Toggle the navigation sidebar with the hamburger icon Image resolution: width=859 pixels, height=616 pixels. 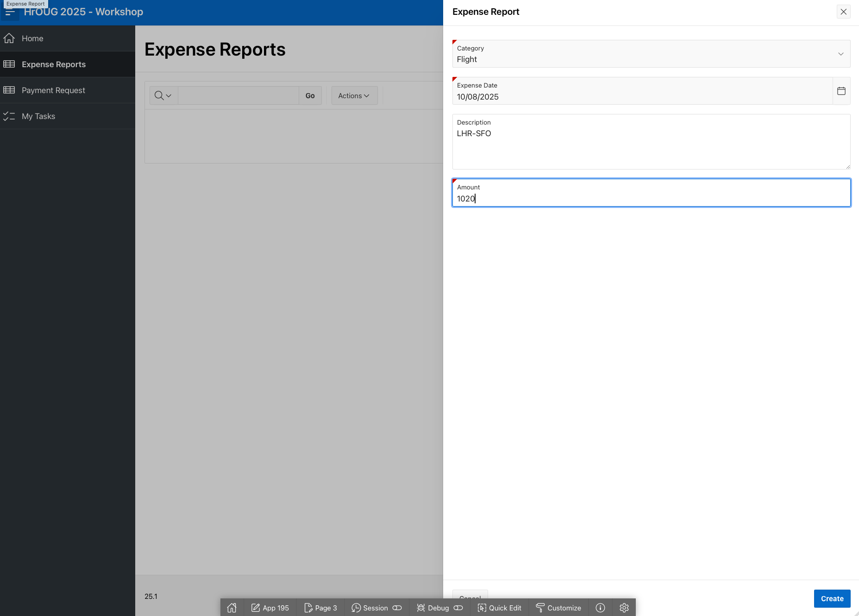click(x=10, y=12)
